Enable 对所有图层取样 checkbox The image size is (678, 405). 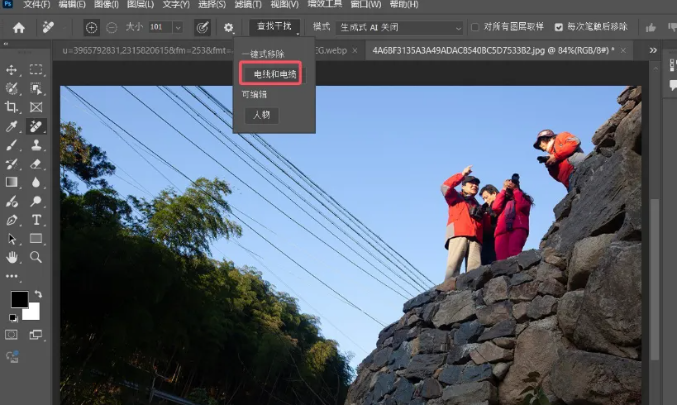tap(474, 27)
